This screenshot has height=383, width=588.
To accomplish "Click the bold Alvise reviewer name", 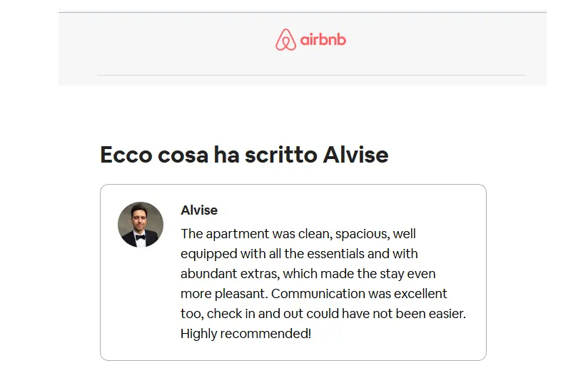I will click(199, 210).
